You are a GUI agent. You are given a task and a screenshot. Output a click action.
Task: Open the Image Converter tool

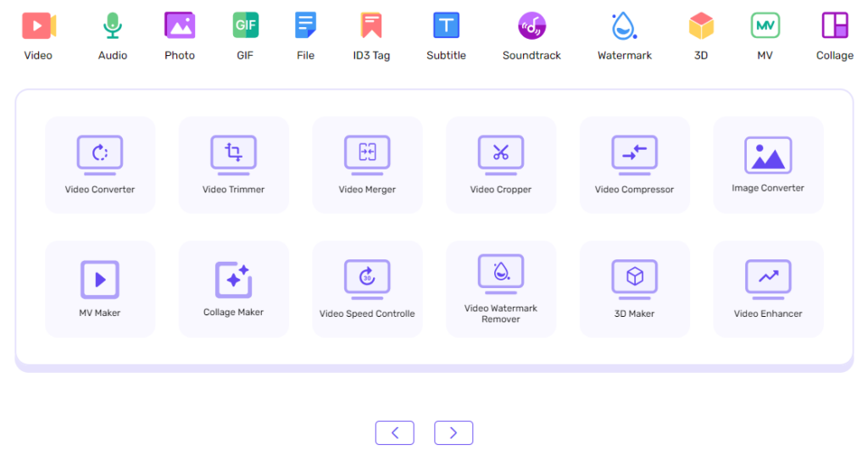(x=768, y=164)
